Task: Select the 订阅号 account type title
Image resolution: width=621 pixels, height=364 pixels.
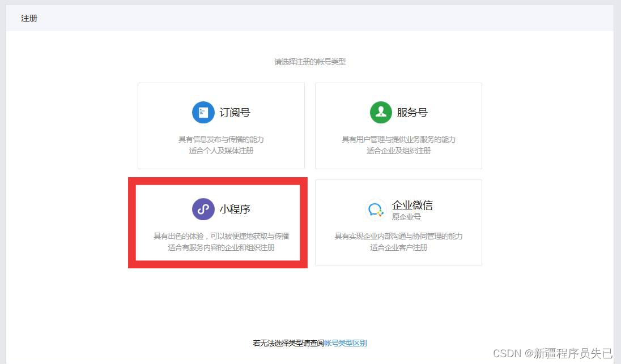Action: tap(235, 113)
